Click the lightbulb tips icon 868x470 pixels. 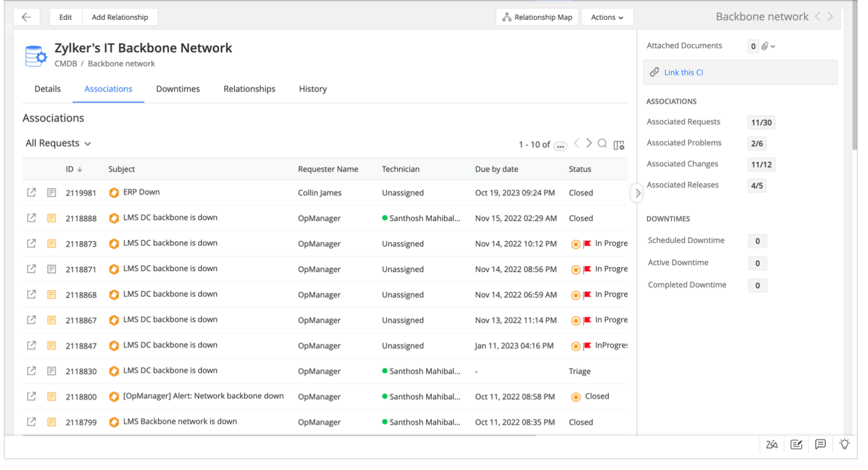(x=844, y=444)
